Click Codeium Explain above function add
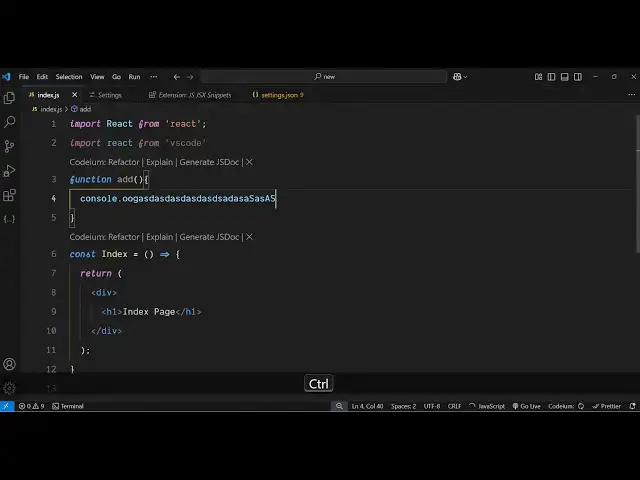This screenshot has width=640, height=480. tap(160, 162)
